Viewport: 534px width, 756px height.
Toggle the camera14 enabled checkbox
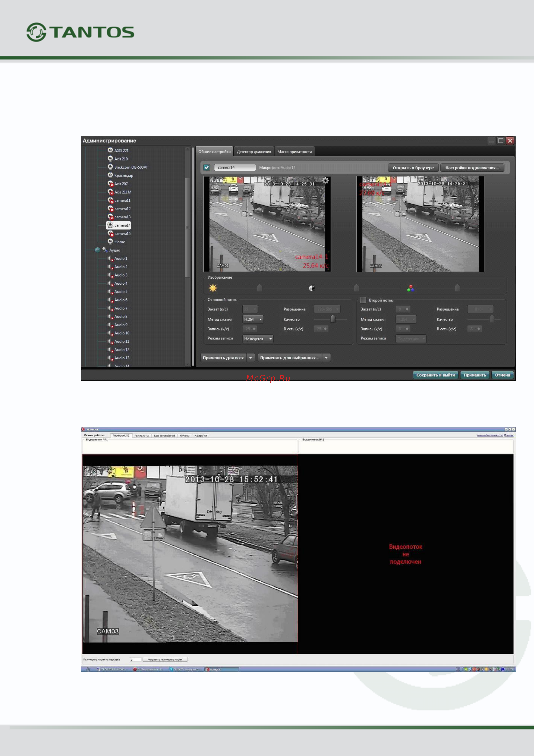click(207, 167)
